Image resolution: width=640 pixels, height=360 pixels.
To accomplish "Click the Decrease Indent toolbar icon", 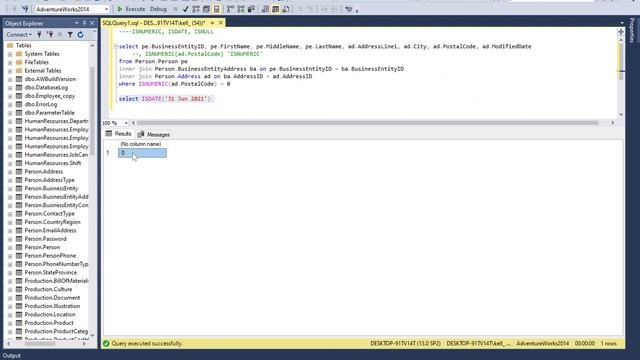I will (x=324, y=9).
